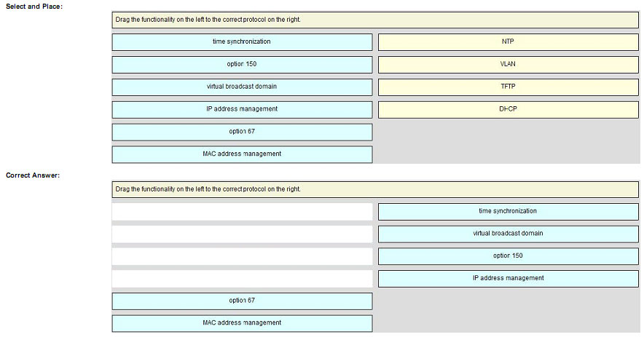Click the 'time synchronization' box under Select and Place

[x=242, y=41]
